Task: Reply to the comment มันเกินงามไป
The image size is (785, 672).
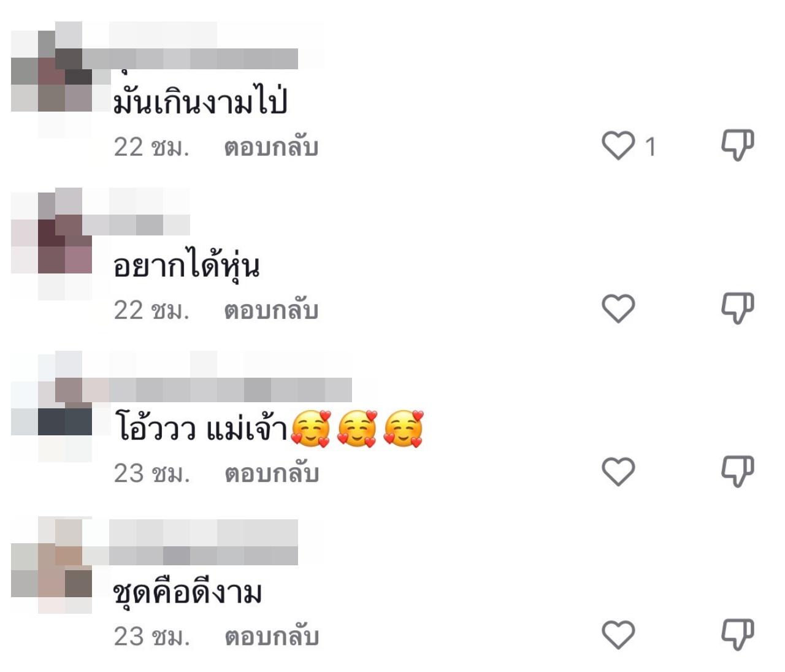Action: 271,147
